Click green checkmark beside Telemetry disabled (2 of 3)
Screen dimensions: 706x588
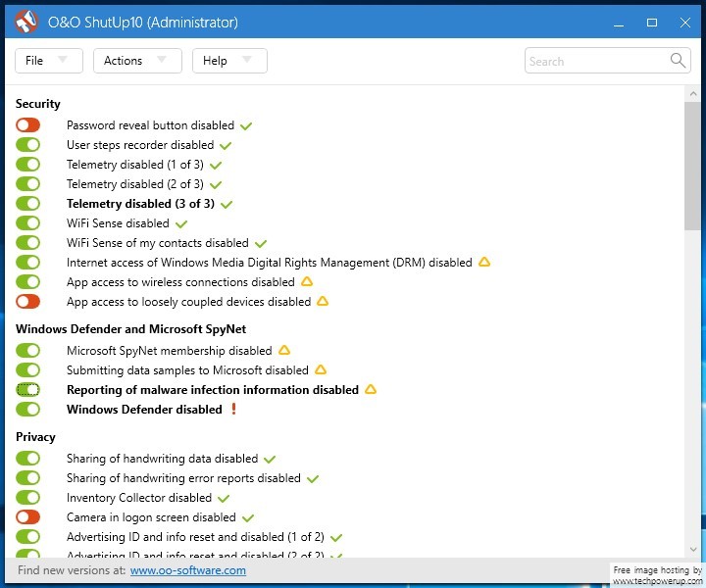(216, 185)
